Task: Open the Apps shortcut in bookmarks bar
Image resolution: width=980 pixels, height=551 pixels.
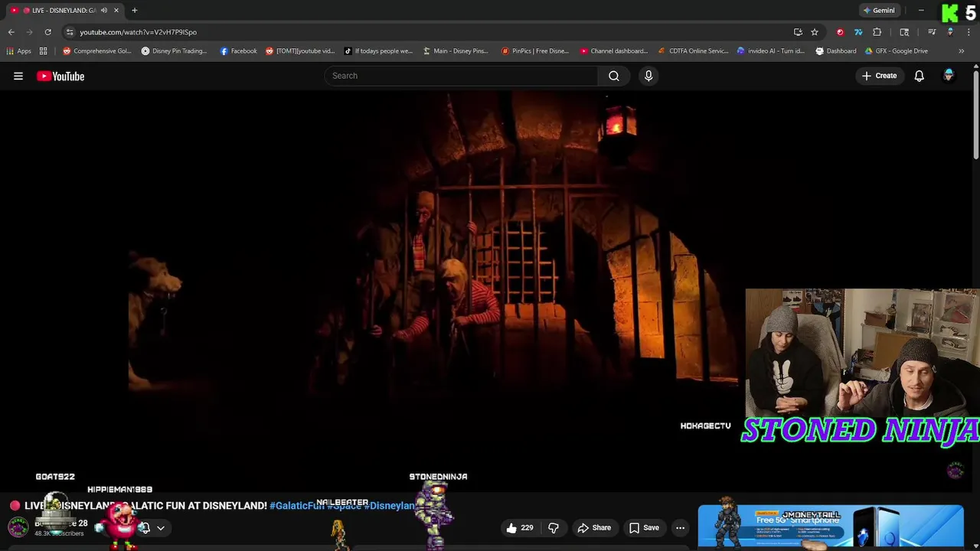Action: point(19,51)
